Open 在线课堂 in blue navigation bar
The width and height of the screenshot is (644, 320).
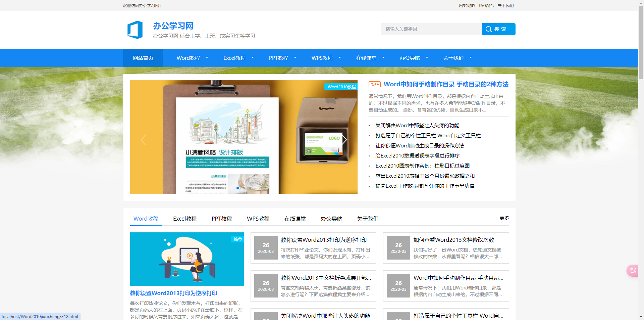coord(366,58)
